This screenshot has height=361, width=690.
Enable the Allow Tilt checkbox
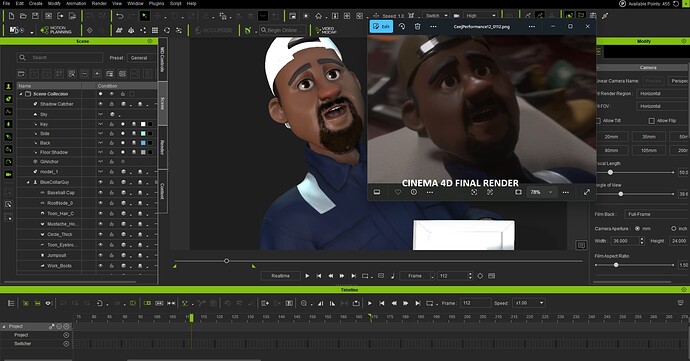click(x=598, y=121)
